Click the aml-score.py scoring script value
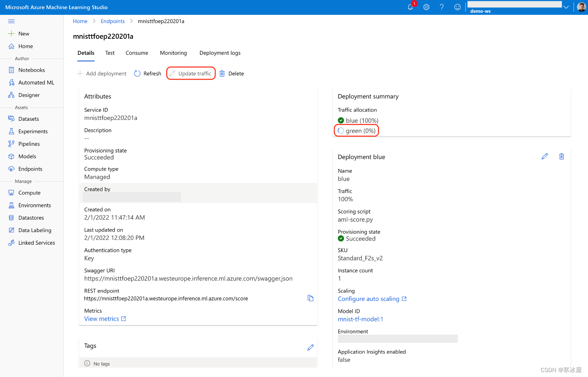 [x=355, y=220]
